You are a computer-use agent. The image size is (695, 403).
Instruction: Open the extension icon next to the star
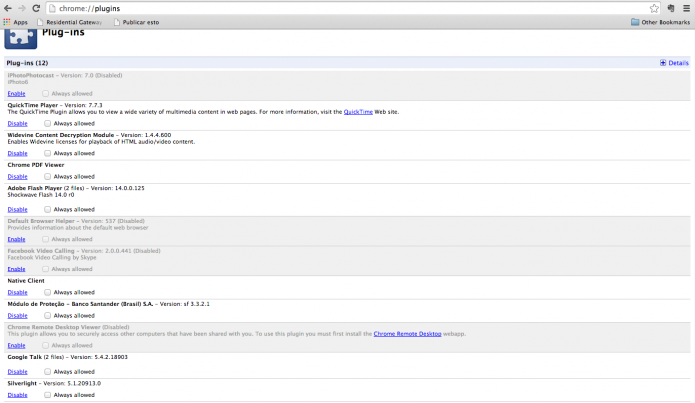671,8
